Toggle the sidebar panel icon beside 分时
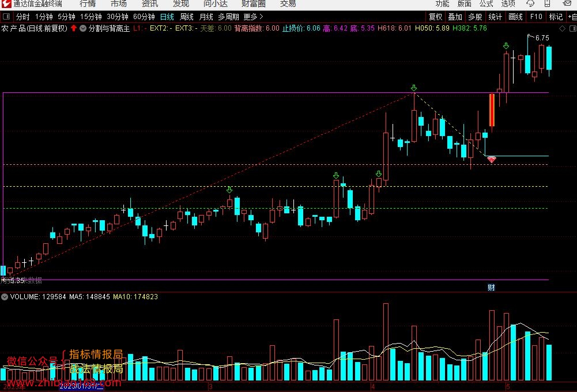Screen dimensions: 577x392 click(x=6, y=17)
